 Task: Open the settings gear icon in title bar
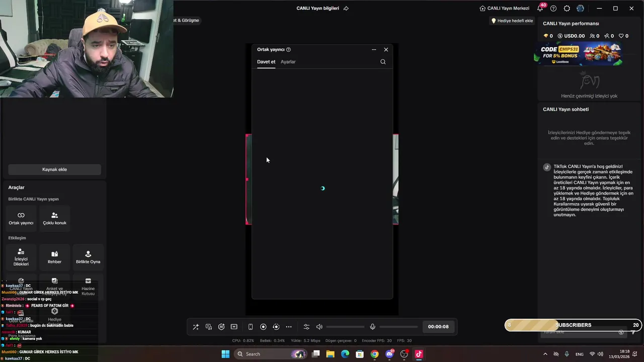[567, 8]
